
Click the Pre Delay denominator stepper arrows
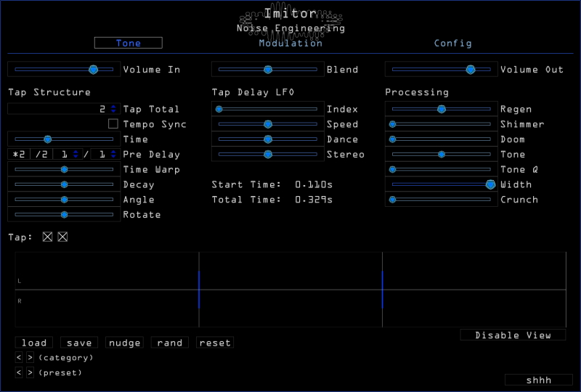point(113,154)
